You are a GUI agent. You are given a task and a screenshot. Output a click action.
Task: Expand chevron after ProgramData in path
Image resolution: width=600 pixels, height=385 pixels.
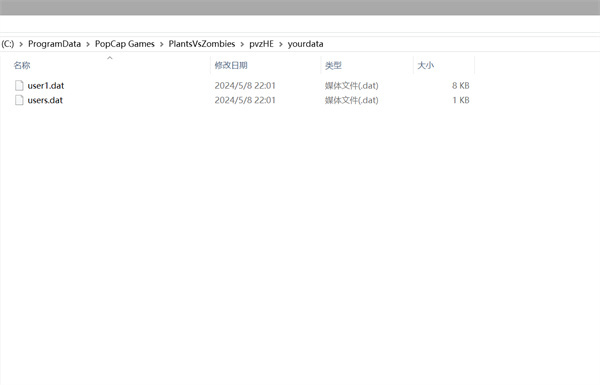pos(88,44)
